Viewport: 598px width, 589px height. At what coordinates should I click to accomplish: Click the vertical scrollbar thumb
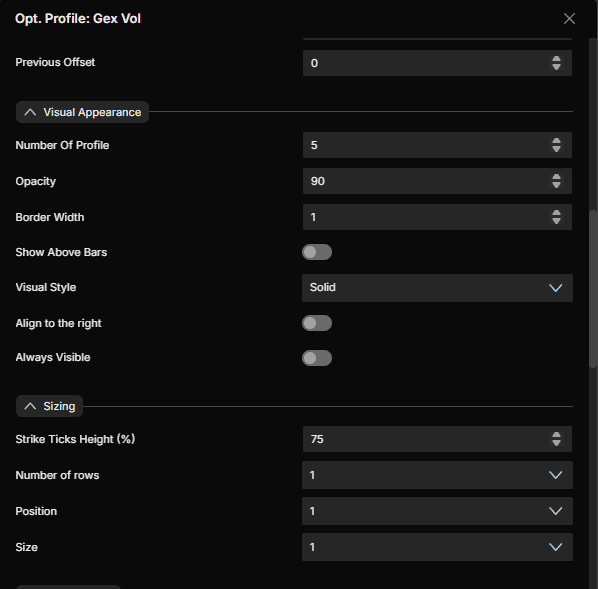tap(593, 288)
